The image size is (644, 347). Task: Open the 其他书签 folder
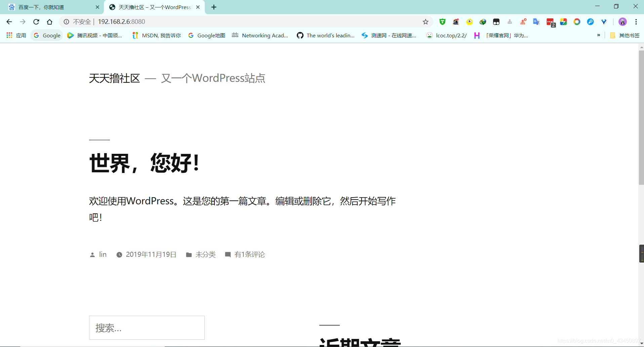point(625,35)
